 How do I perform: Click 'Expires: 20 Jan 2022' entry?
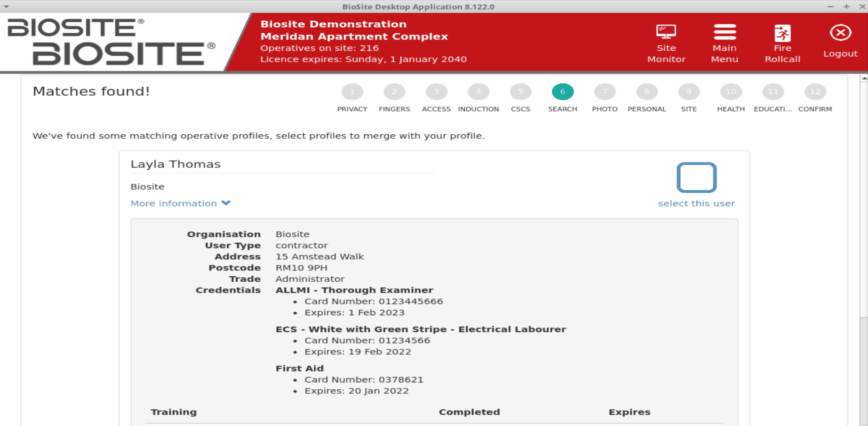[x=356, y=391]
